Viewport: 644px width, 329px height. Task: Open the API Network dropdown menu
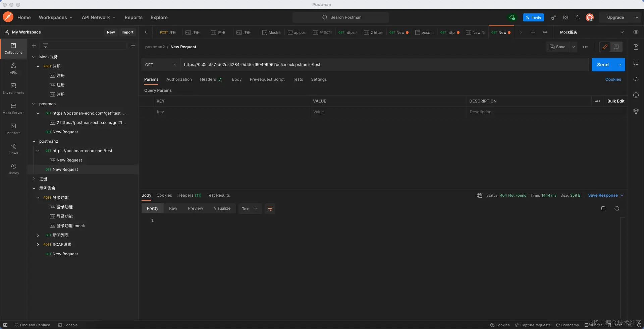[x=99, y=17]
